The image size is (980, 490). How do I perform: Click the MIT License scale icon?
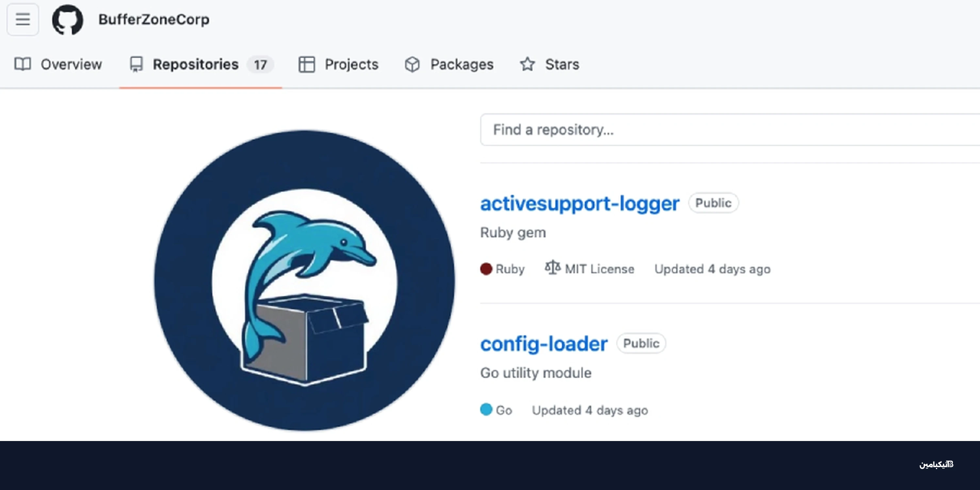pyautogui.click(x=552, y=268)
